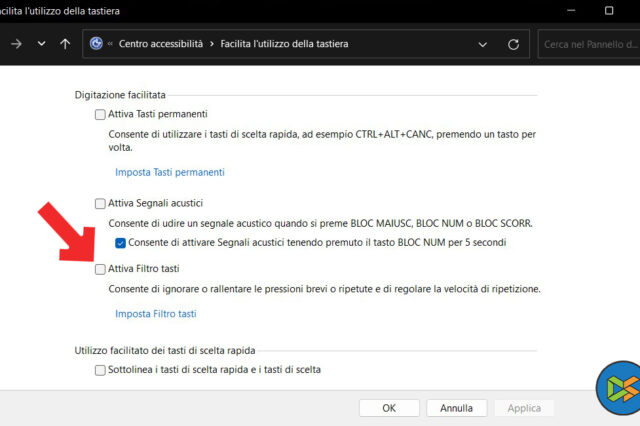640x426 pixels.
Task: Toggle Attiva Segnali acustici checkbox
Action: click(x=100, y=203)
